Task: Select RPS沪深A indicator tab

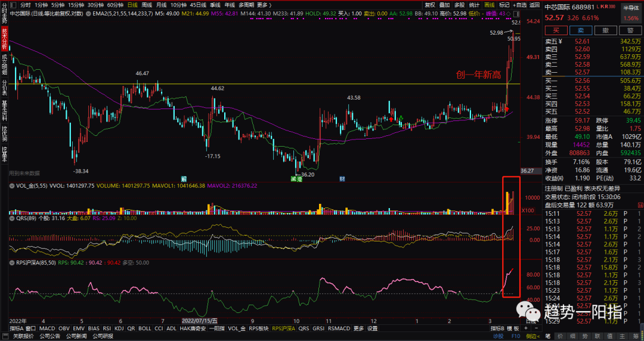Action: [x=283, y=328]
